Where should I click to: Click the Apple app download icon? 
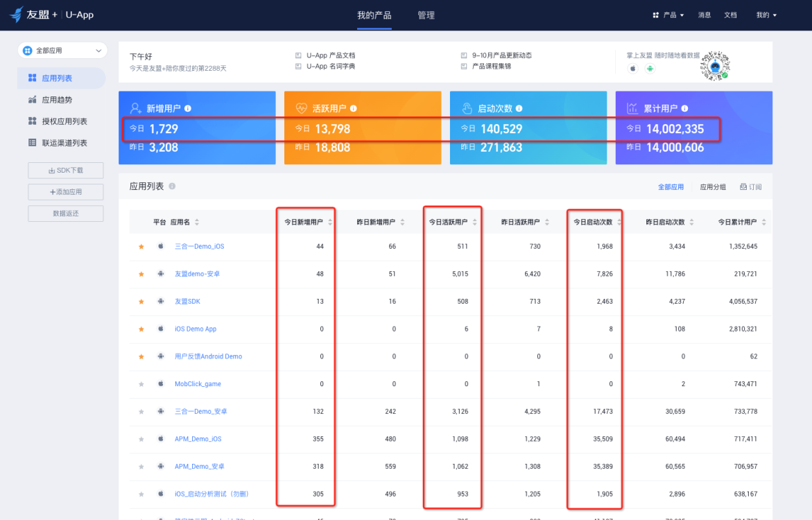tap(633, 69)
